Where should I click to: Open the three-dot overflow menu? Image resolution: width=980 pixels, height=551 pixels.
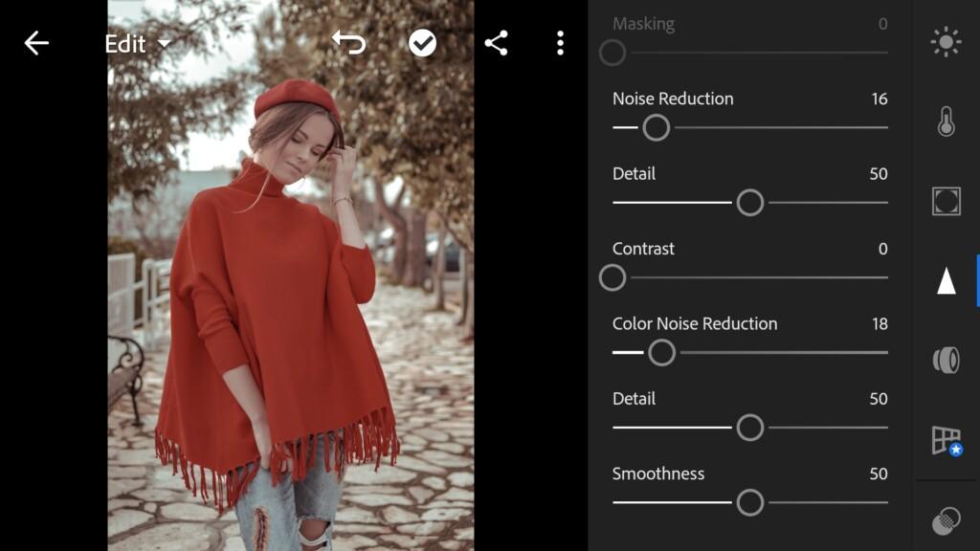pyautogui.click(x=560, y=43)
